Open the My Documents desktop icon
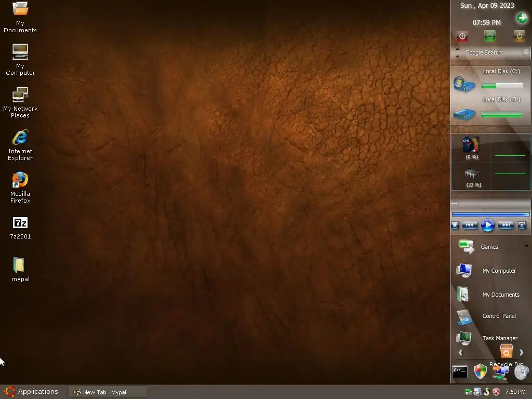 [20, 17]
